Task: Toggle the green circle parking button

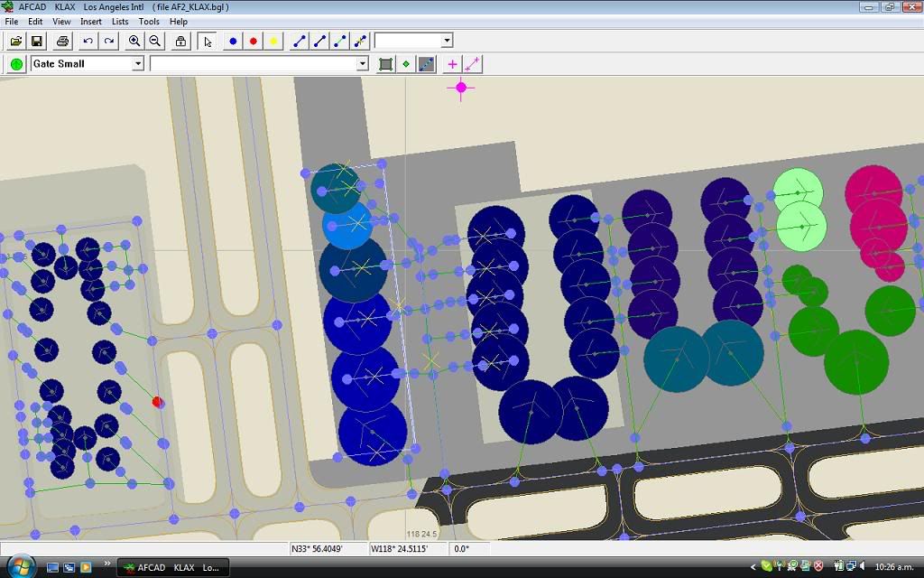Action: 16,64
